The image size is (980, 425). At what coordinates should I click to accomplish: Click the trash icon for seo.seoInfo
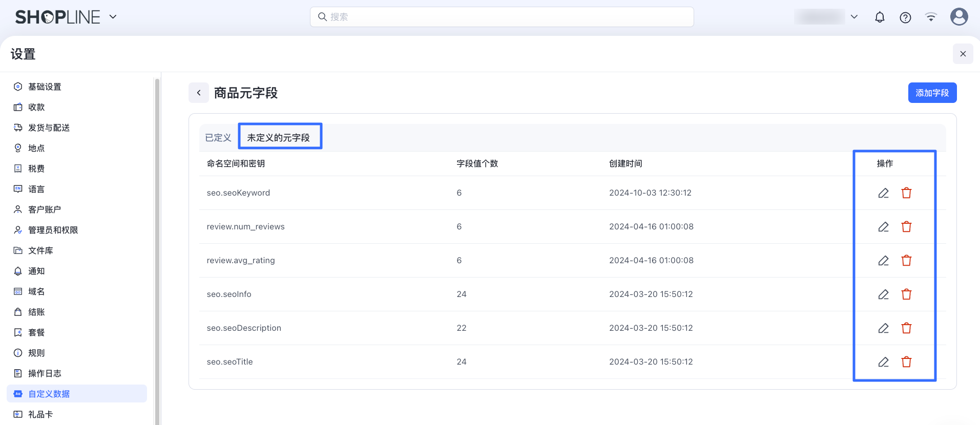[906, 294]
